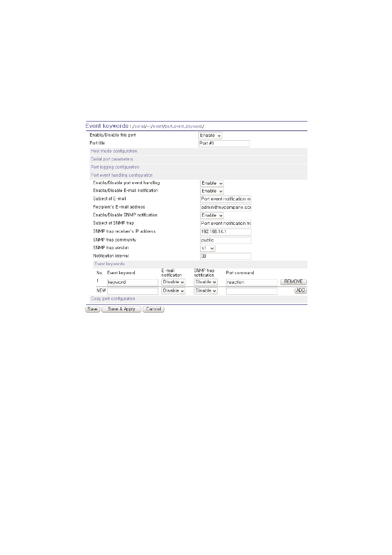Screen dimensions: 392x555
Task: Edit the reaction Port command field
Action: click(251, 282)
